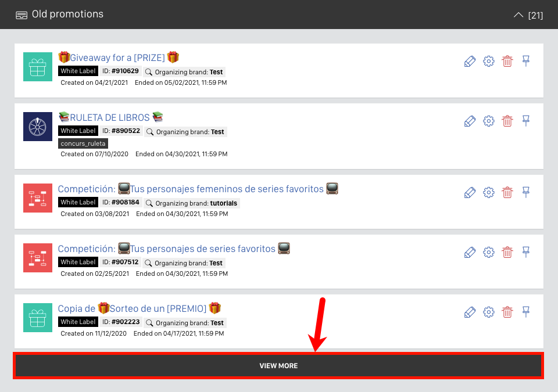Screen dimensions: 558x392
Task: Open Tus personajes femeninos de series favoritos link
Action: point(198,189)
